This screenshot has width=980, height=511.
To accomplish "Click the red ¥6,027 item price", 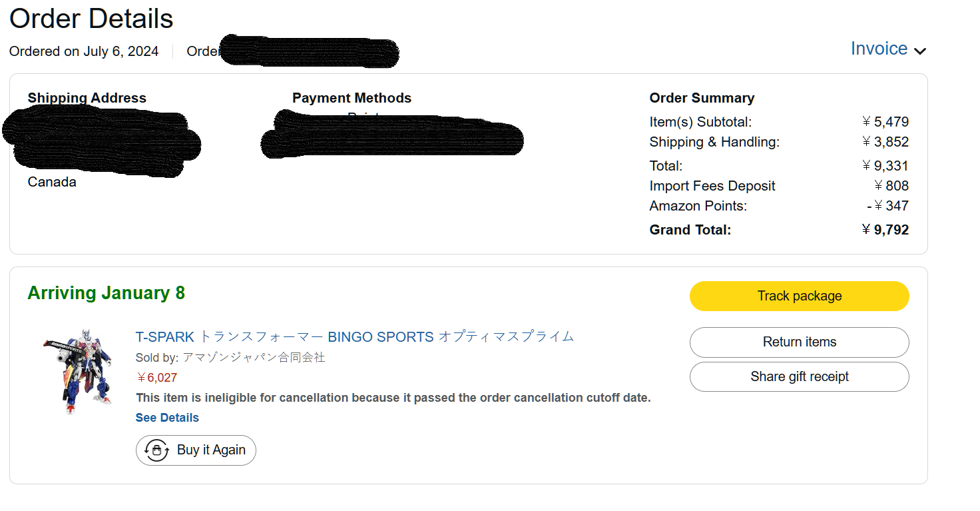I will point(156,378).
